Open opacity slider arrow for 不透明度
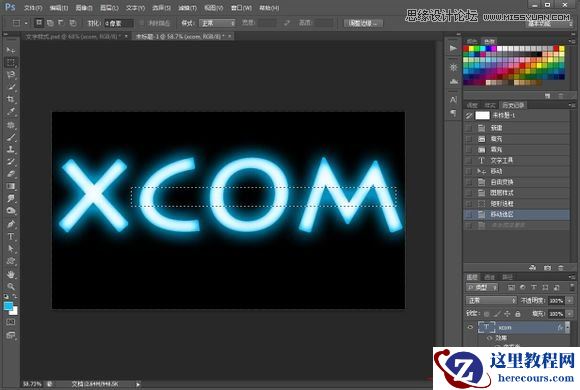 [x=569, y=301]
